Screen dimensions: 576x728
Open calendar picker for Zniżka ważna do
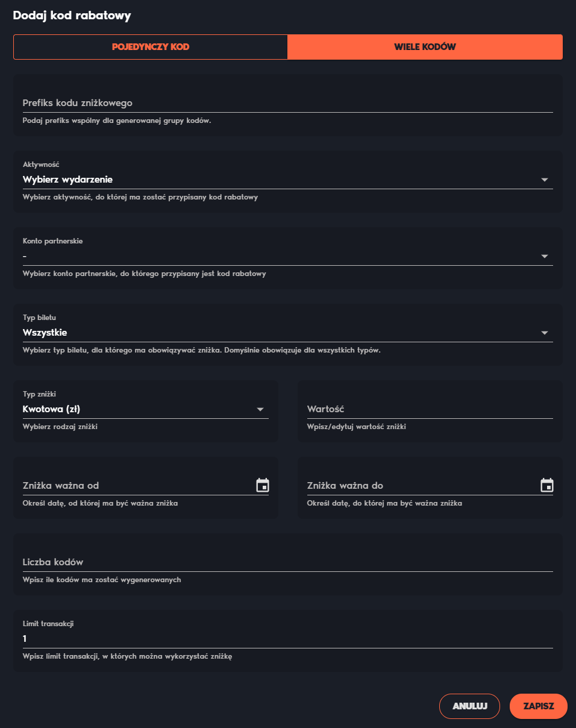(546, 485)
